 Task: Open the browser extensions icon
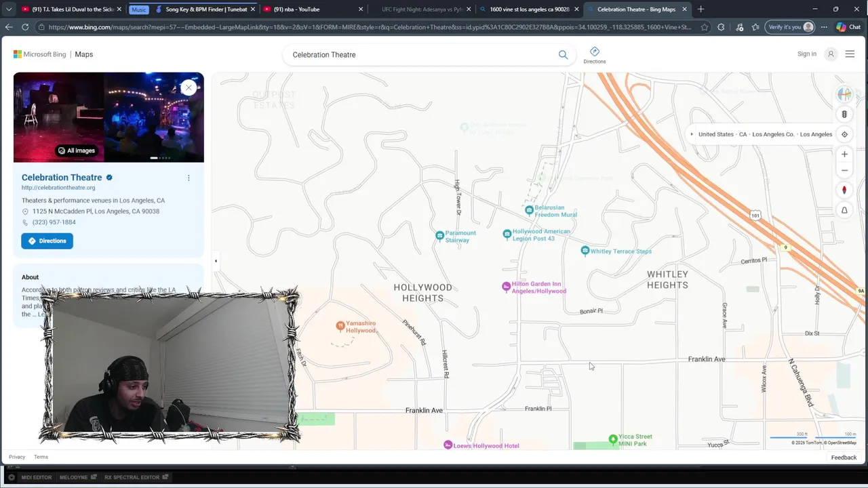tap(721, 27)
